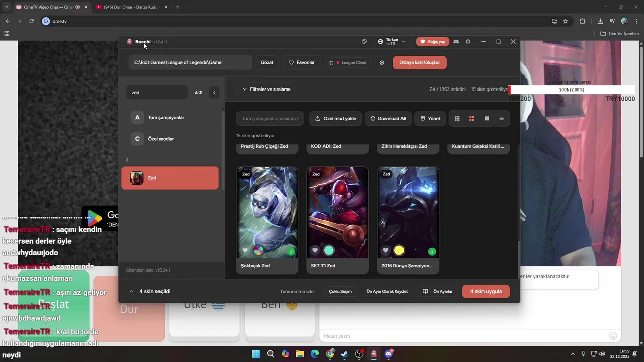Click Özel mod yükle button
The height and width of the screenshot is (362, 644).
336,119
